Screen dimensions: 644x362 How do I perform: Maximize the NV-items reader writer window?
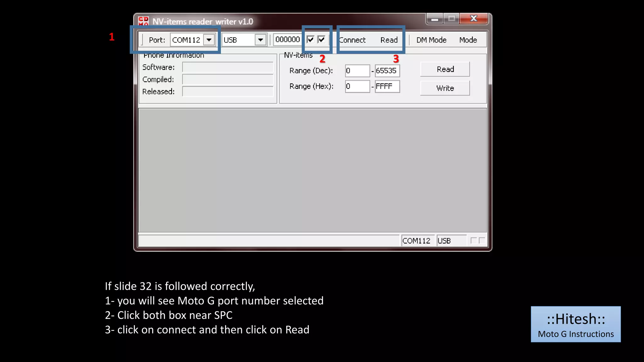(x=451, y=19)
